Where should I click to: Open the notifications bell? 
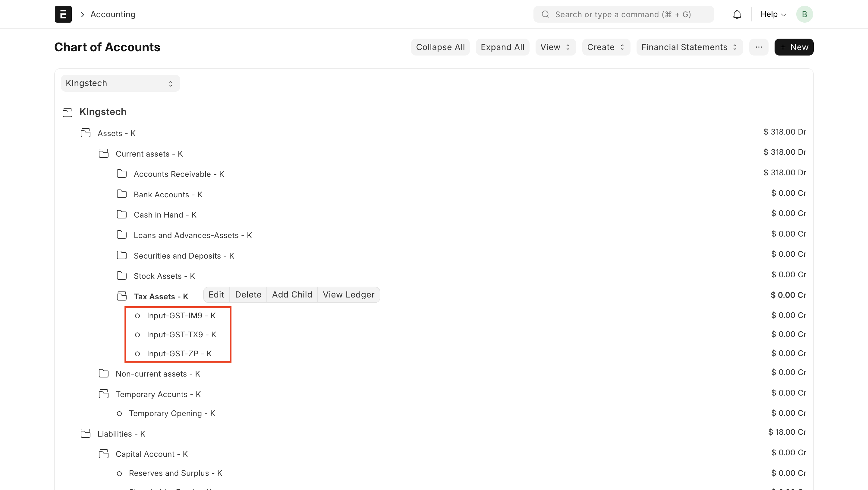point(737,14)
